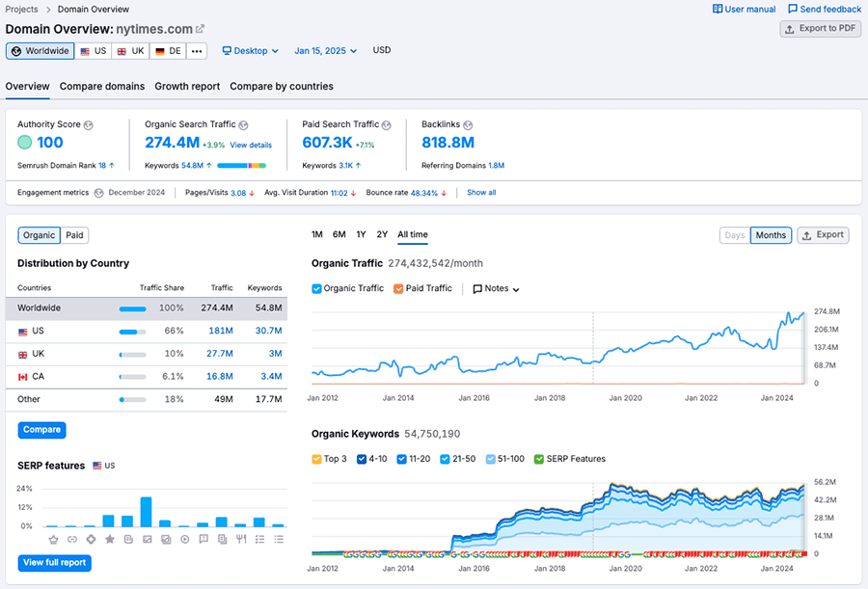The height and width of the screenshot is (589, 868).
Task: Click the Export to PDF button
Action: pos(821,28)
